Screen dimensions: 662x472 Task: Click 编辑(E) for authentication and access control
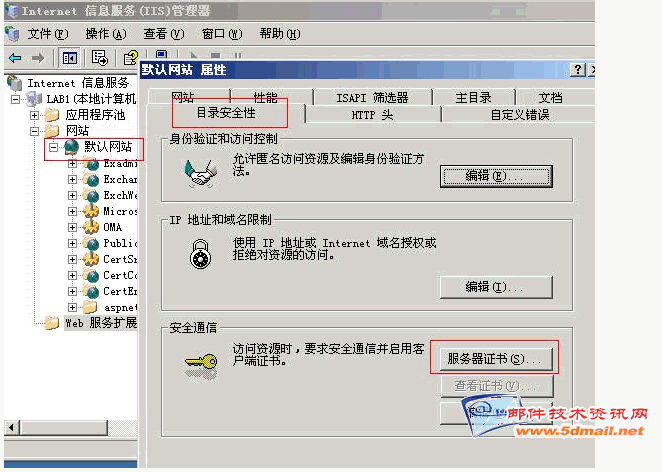click(x=496, y=176)
